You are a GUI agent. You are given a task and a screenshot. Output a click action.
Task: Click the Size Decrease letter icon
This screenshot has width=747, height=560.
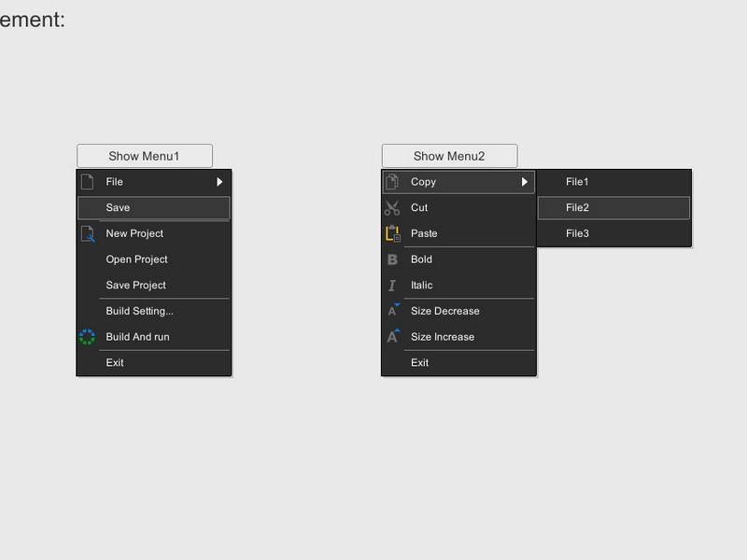(x=393, y=310)
